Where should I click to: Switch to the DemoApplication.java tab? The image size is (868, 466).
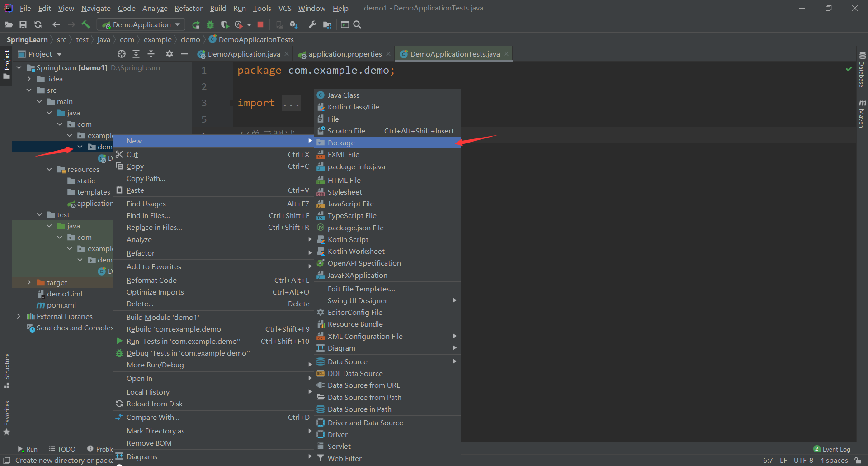(x=244, y=54)
